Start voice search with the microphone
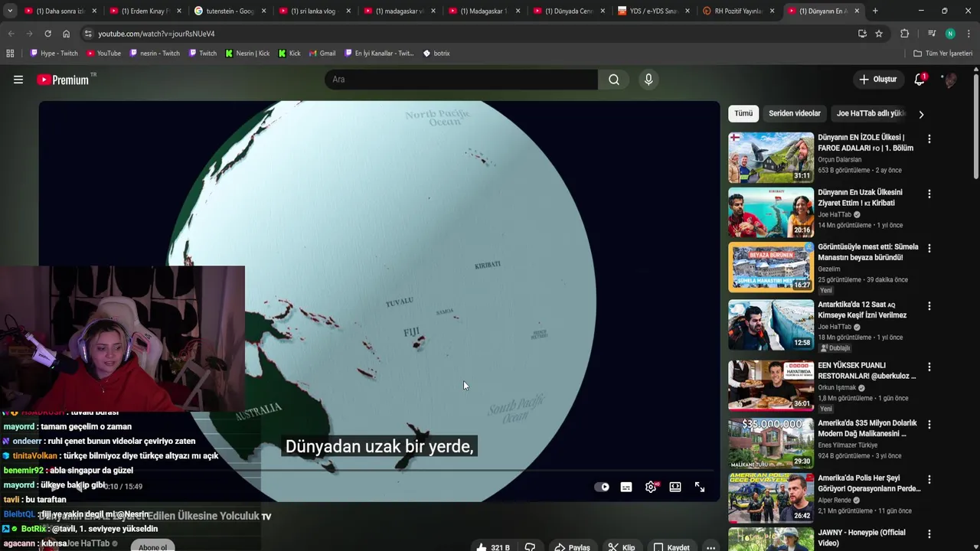The image size is (980, 551). [648, 80]
